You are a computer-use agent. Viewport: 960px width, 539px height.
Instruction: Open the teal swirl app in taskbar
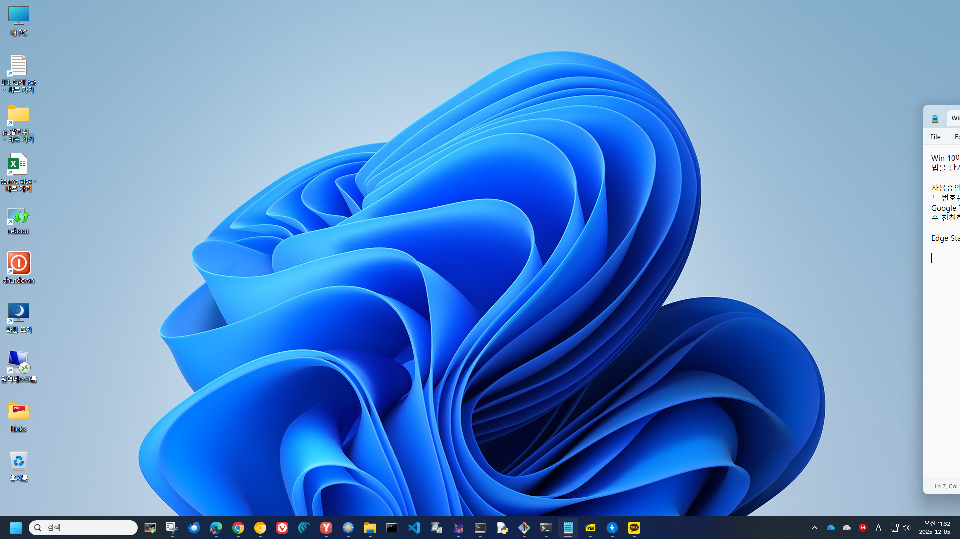click(304, 527)
